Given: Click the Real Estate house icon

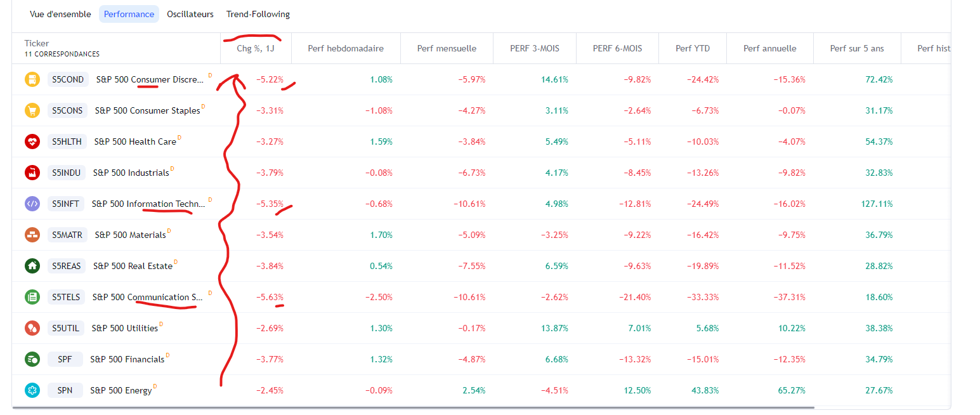Looking at the screenshot, I should tap(32, 266).
